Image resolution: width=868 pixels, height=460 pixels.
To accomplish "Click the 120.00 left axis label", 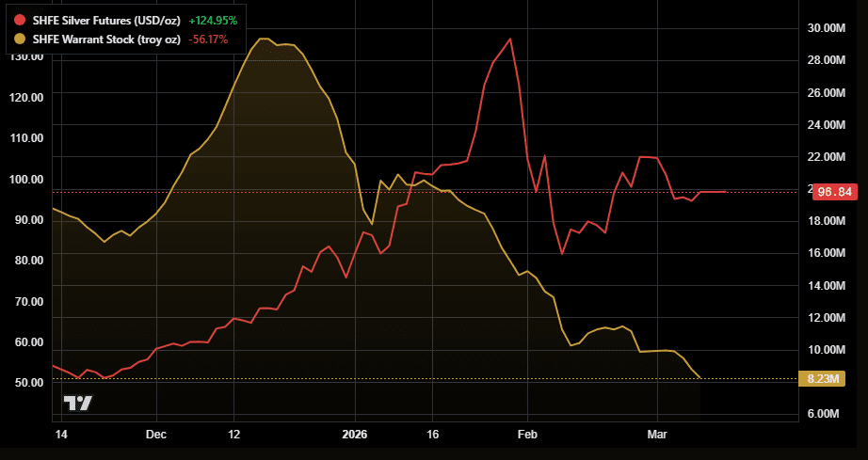I will pyautogui.click(x=27, y=97).
